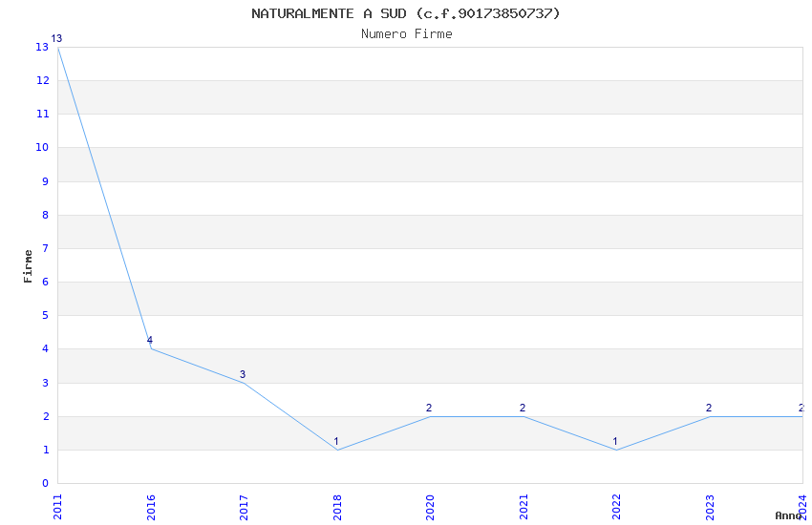Select the 2011 x-axis year label
The height and width of the screenshot is (525, 812).
tap(57, 507)
